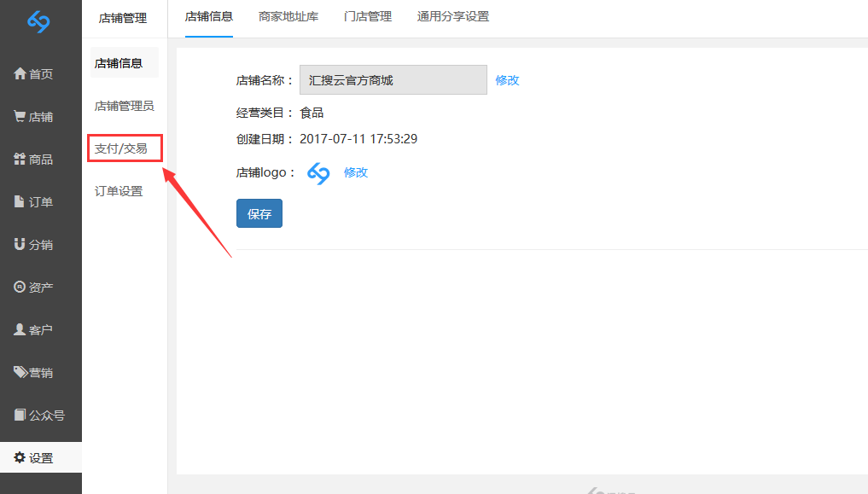Viewport: 868px width, 494px height.
Task: Click the 店铺名称 input field
Action: pyautogui.click(x=393, y=80)
